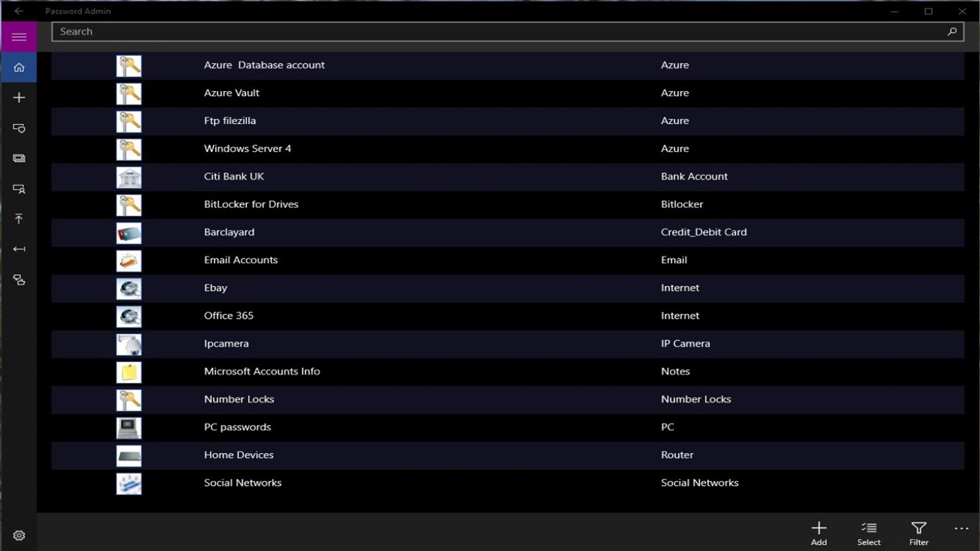Image resolution: width=980 pixels, height=551 pixels.
Task: Open the card-with-person icon in sidebar
Action: 19,189
